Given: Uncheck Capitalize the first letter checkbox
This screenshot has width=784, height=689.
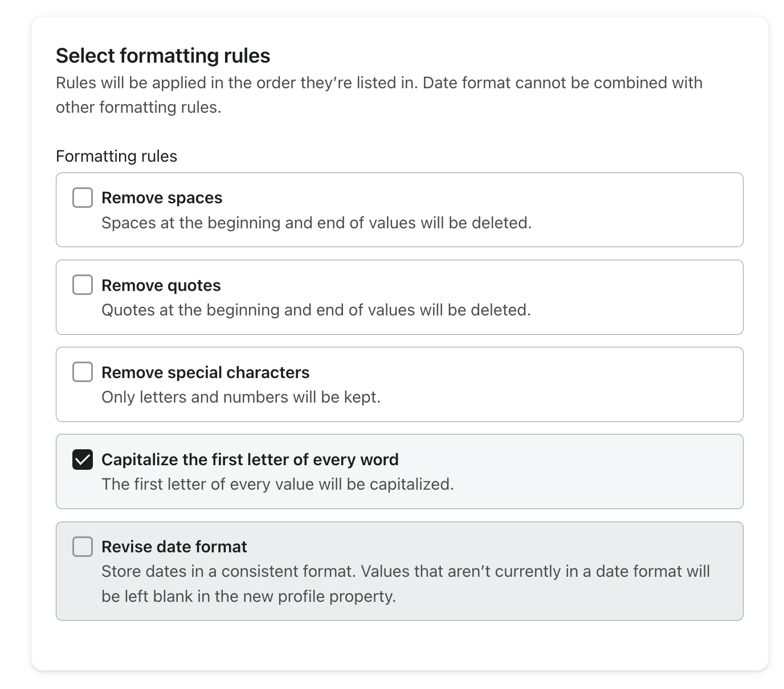Looking at the screenshot, I should [83, 459].
